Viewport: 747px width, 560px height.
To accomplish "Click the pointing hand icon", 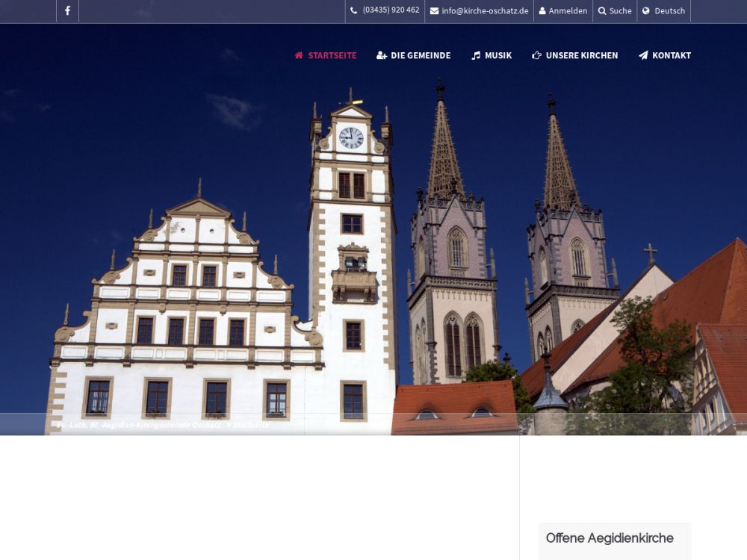I will (x=536, y=55).
